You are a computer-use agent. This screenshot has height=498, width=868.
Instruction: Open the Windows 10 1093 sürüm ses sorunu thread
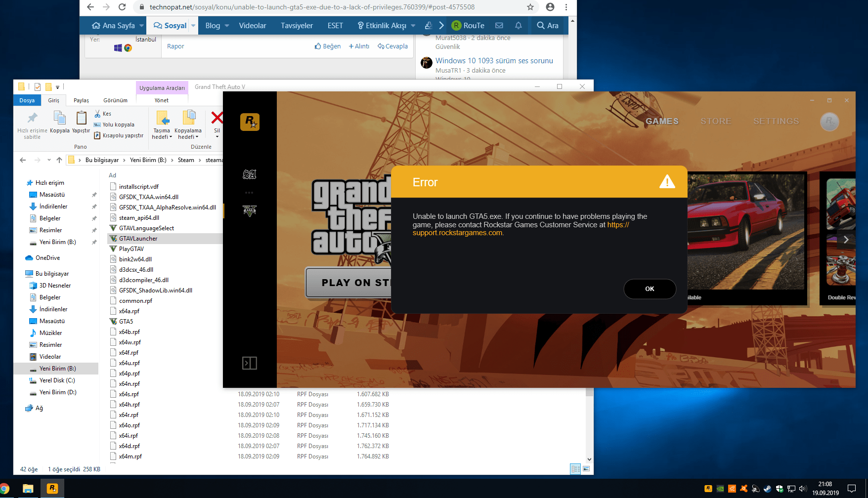click(x=494, y=61)
